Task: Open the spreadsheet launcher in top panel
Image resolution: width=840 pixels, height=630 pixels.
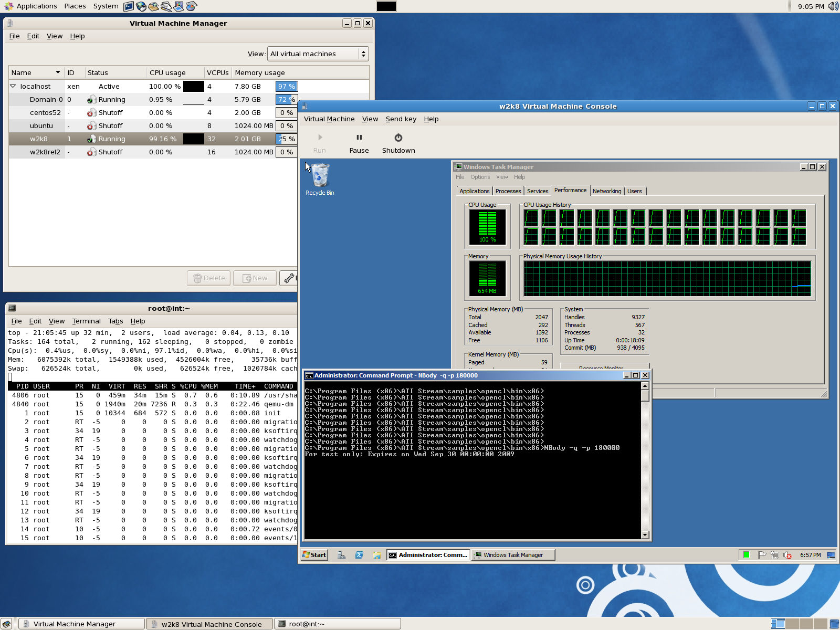Action: point(192,6)
